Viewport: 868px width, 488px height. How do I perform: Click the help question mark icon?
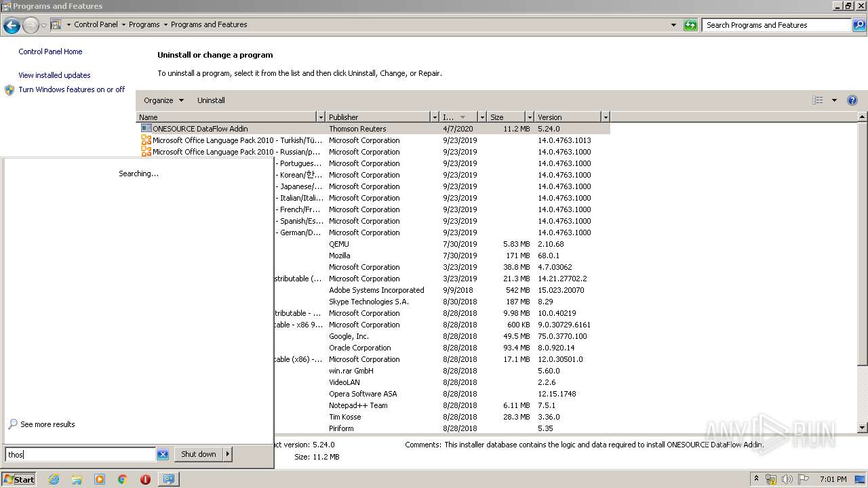point(852,100)
